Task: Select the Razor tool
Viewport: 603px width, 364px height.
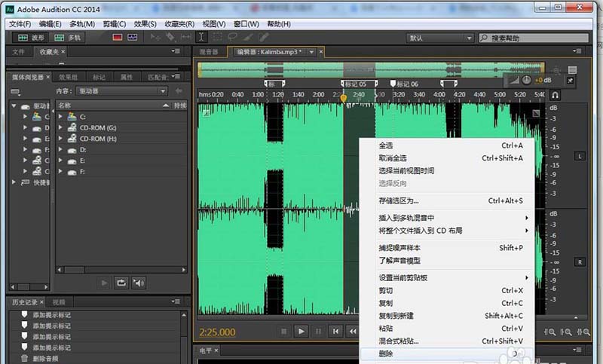Action: (x=170, y=37)
